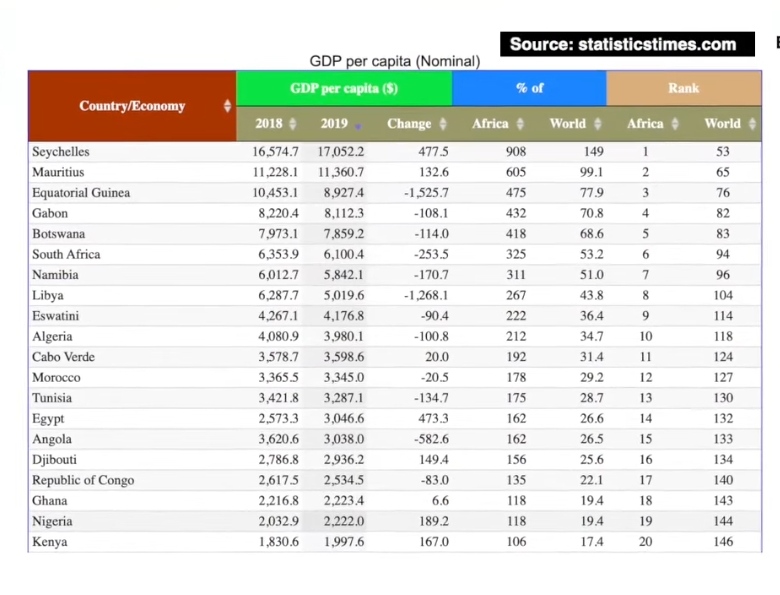Click Libya change value -1,268.1
The height and width of the screenshot is (595, 780).
point(426,296)
